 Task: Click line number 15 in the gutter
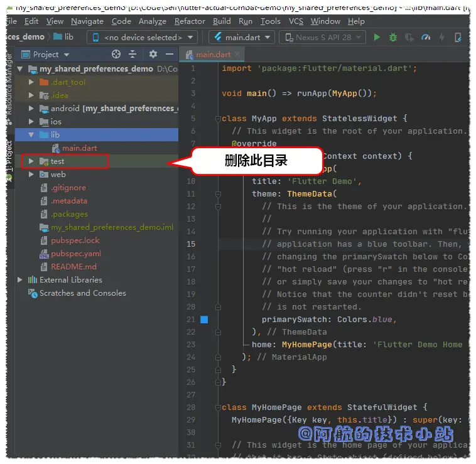point(191,244)
